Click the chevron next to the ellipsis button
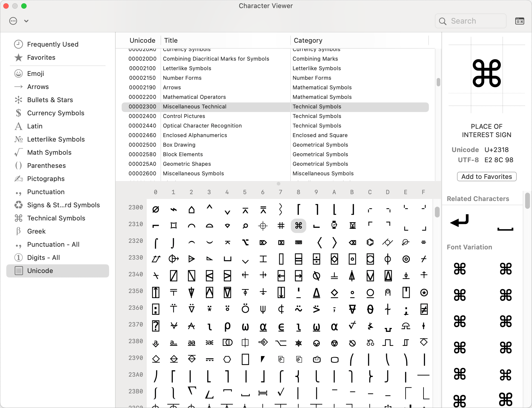Image resolution: width=532 pixels, height=408 pixels. point(26,21)
